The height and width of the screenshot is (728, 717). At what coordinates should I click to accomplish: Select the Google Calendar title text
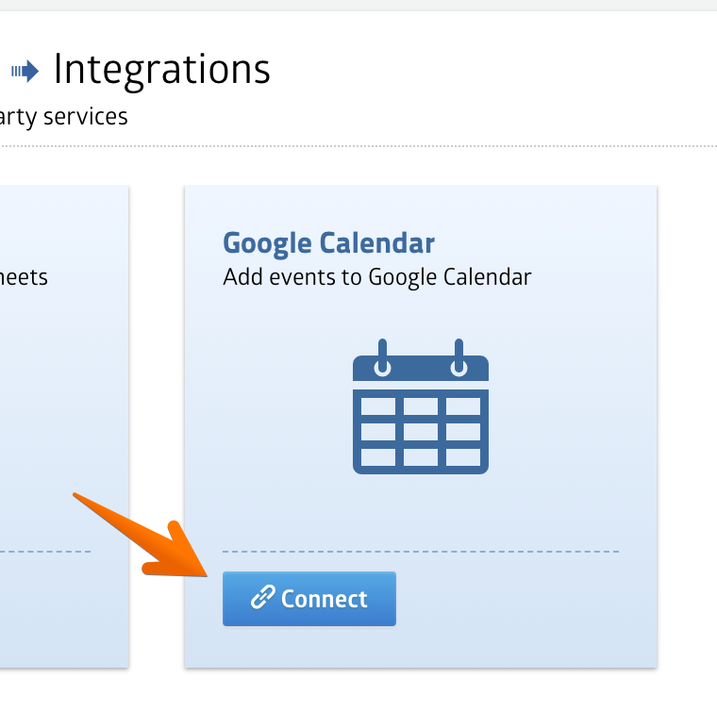[x=328, y=243]
